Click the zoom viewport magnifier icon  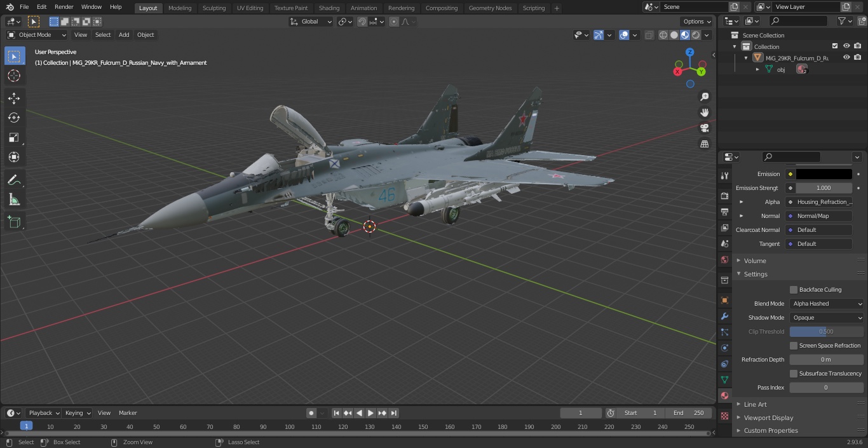coord(705,97)
